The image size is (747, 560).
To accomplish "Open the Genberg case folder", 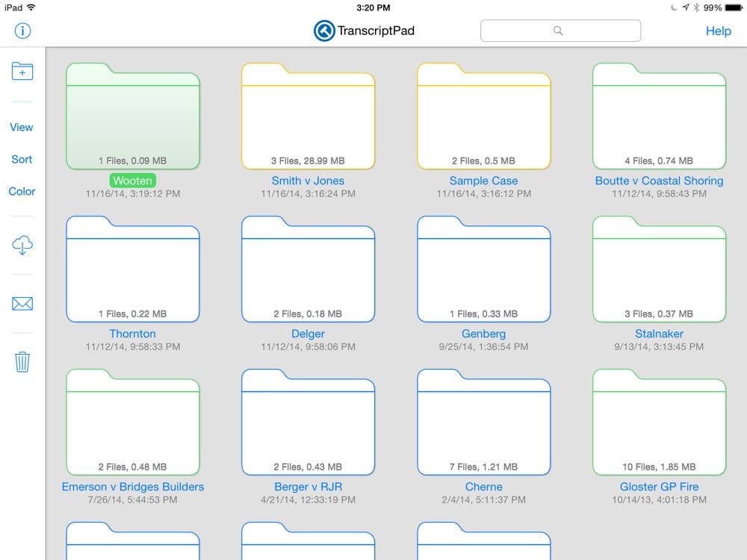I will 483,269.
